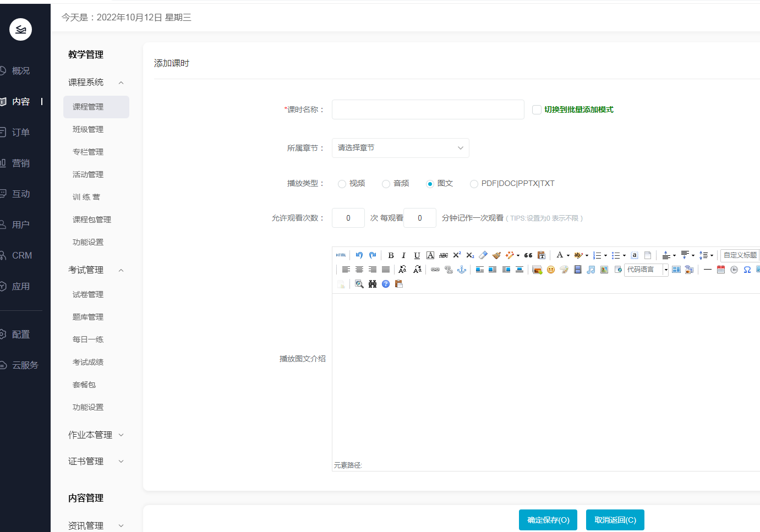Image resolution: width=760 pixels, height=532 pixels.
Task: Select the 视频 play type radio button
Action: (x=342, y=184)
